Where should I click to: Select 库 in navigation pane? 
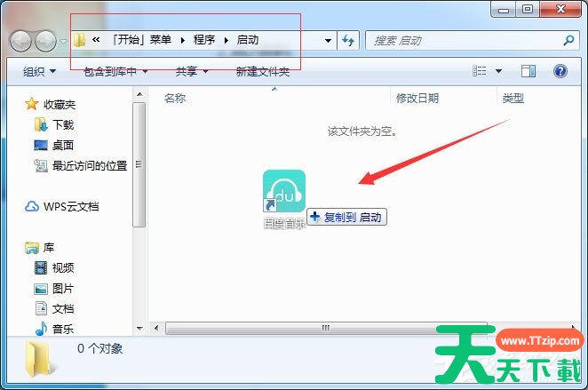coord(49,248)
